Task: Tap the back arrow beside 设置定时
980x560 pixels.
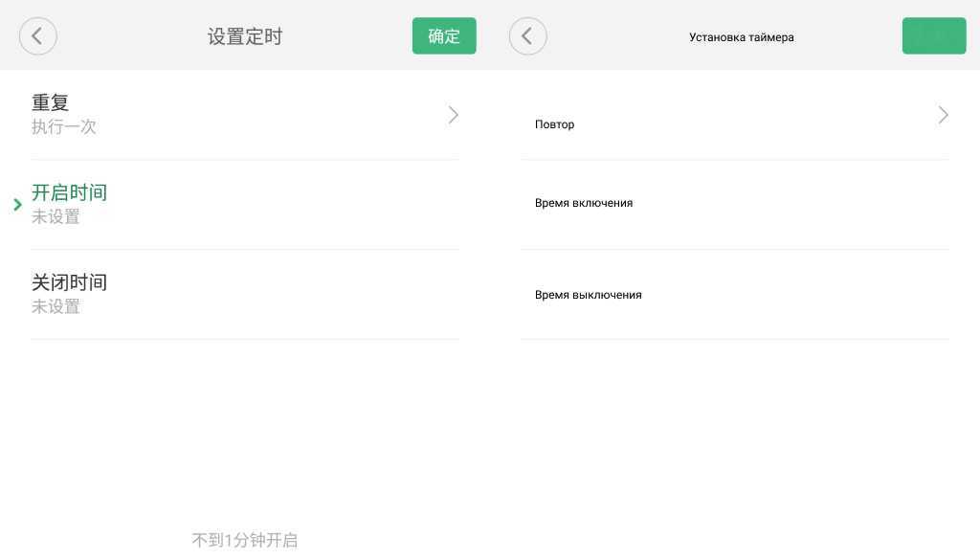Action: click(x=38, y=36)
